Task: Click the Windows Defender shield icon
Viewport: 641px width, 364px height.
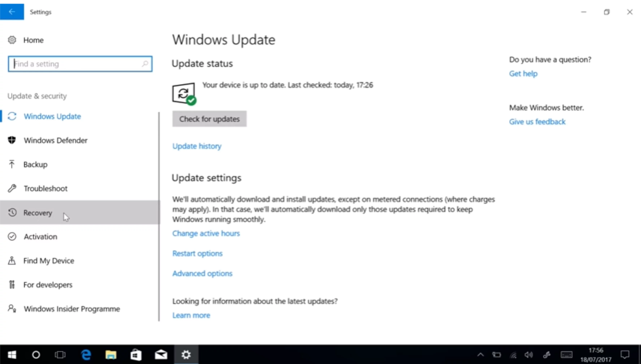Action: pos(12,140)
